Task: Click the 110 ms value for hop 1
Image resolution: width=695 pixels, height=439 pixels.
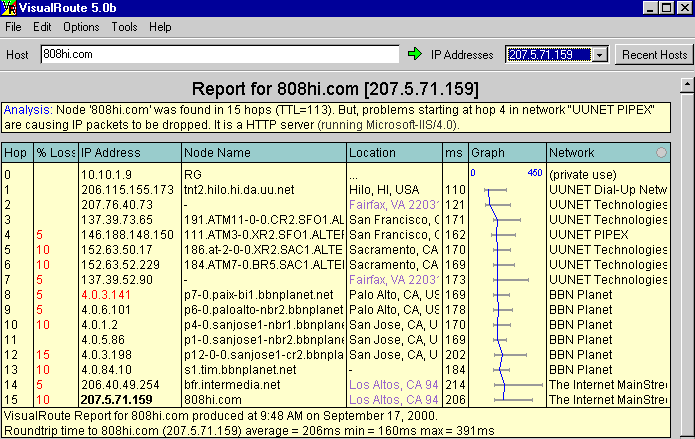Action: (456, 190)
